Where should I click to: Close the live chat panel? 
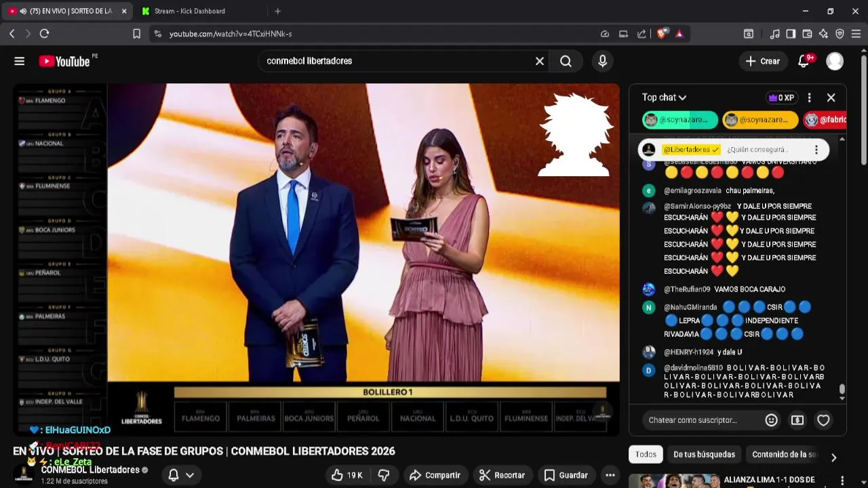coord(831,98)
